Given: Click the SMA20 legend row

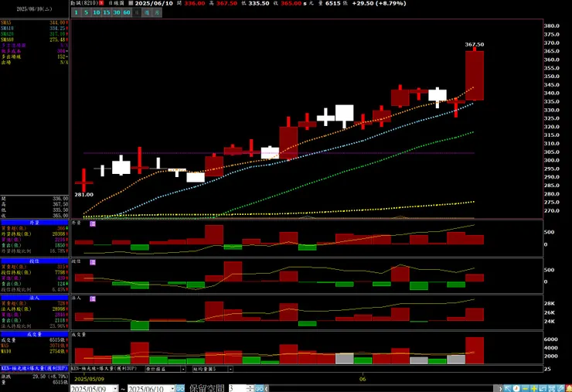Looking at the screenshot, I should [34, 34].
